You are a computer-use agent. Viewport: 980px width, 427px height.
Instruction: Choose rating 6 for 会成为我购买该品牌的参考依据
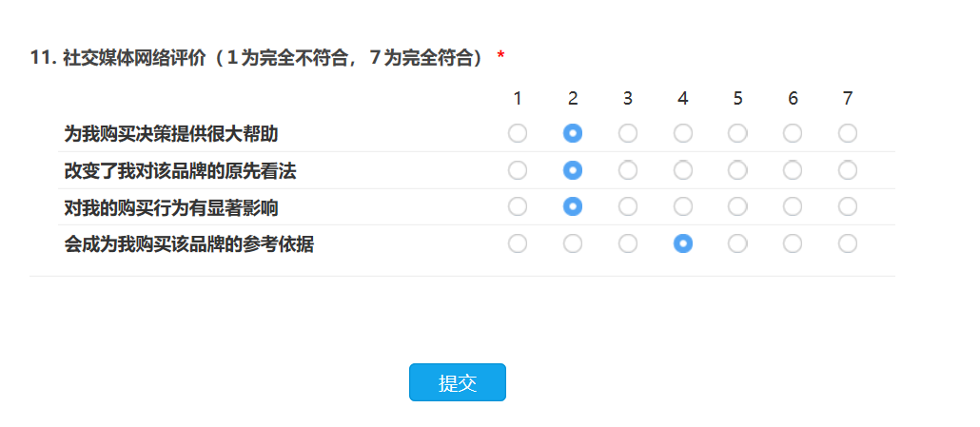(x=793, y=243)
